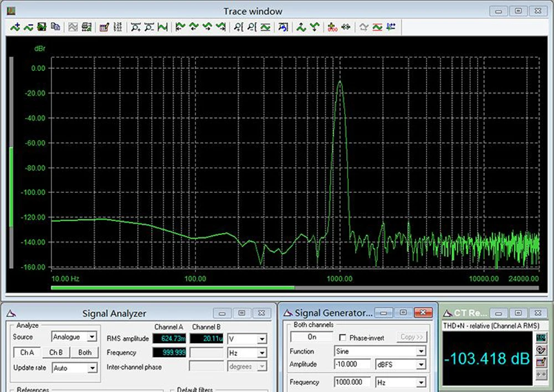Click the copy trace icon in toolbar
Screen dimensions: 554x392
[x=55, y=27]
